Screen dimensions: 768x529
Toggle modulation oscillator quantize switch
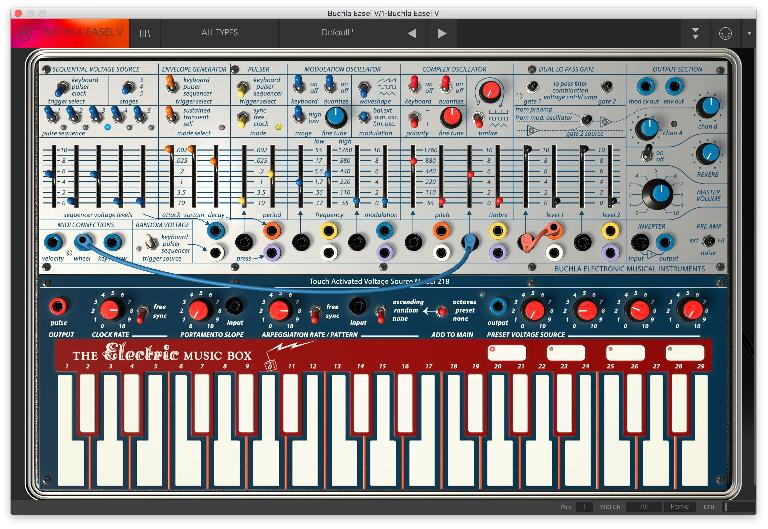(330, 84)
